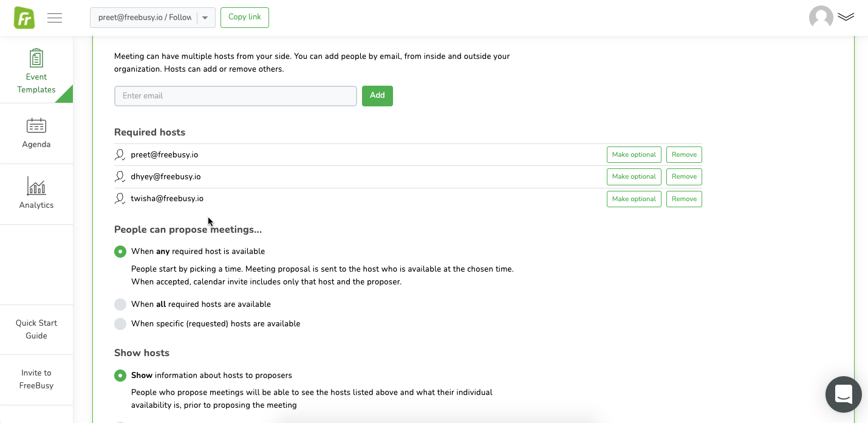
Task: Open the hamburger menu icon
Action: 55,18
